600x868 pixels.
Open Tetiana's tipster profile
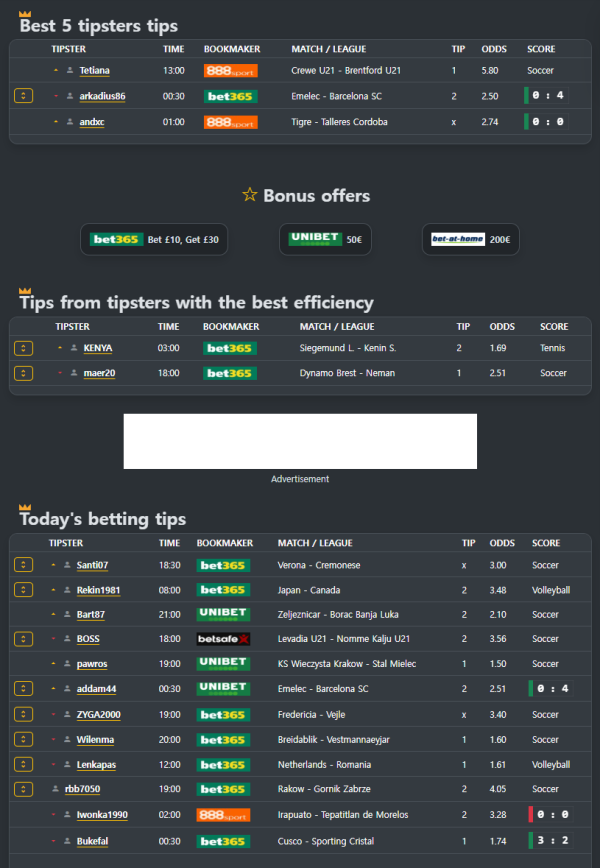coord(95,71)
